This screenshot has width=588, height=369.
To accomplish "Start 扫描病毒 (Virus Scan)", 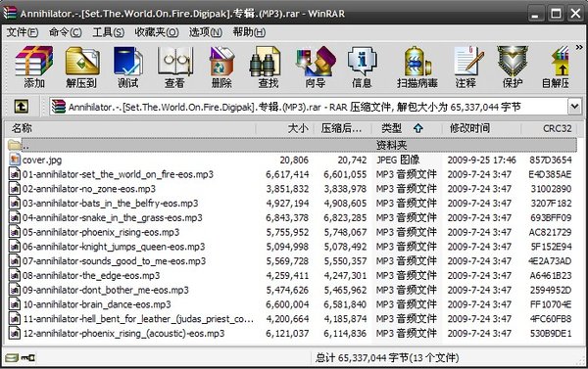I will click(x=417, y=67).
